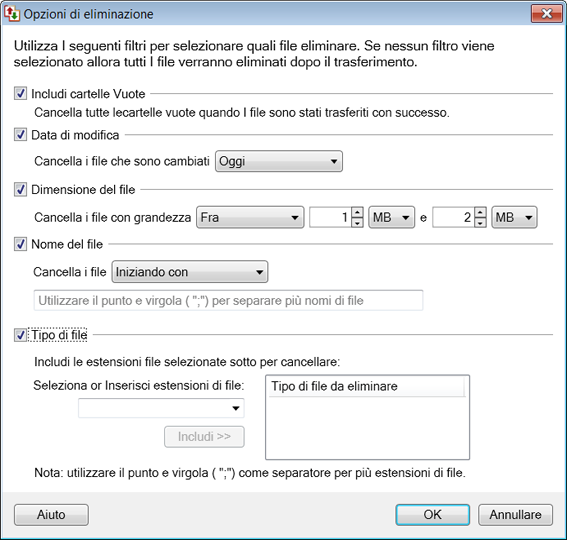Close the Opzioni di eliminazione dialog
Viewport: 567px width, 540px height.
[546, 14]
